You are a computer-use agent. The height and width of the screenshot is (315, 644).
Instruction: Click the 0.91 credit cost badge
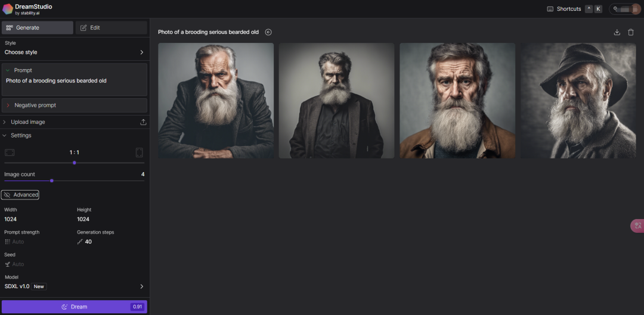click(x=138, y=307)
